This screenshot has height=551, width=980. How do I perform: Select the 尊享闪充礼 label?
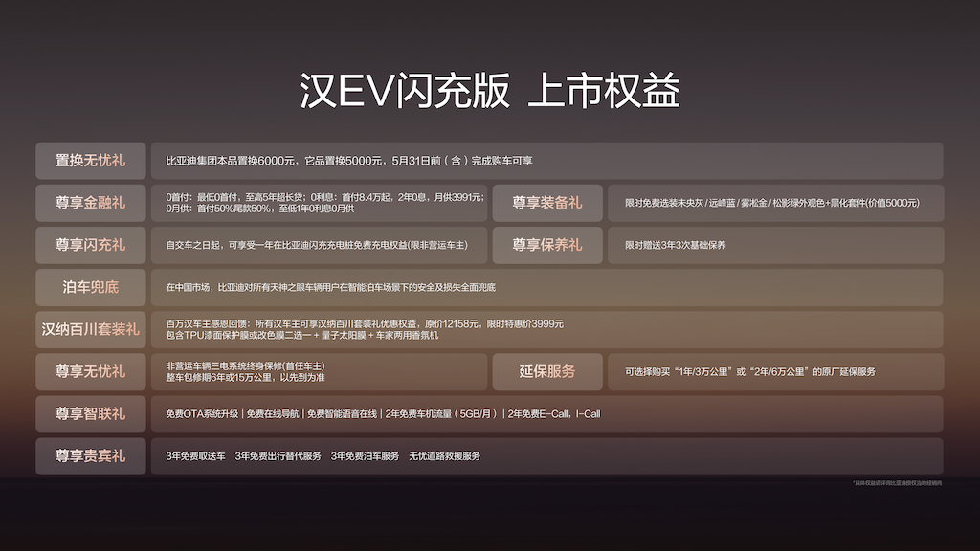(90, 245)
